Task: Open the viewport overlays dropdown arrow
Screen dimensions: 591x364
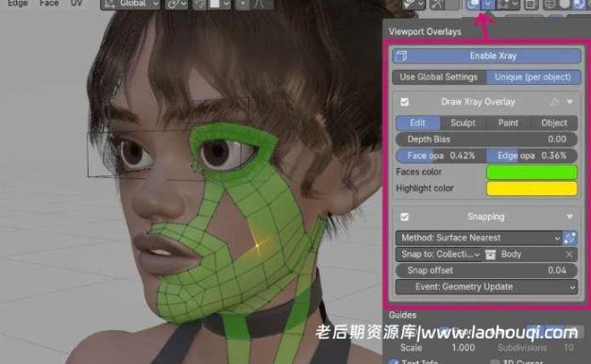Action: tap(488, 4)
